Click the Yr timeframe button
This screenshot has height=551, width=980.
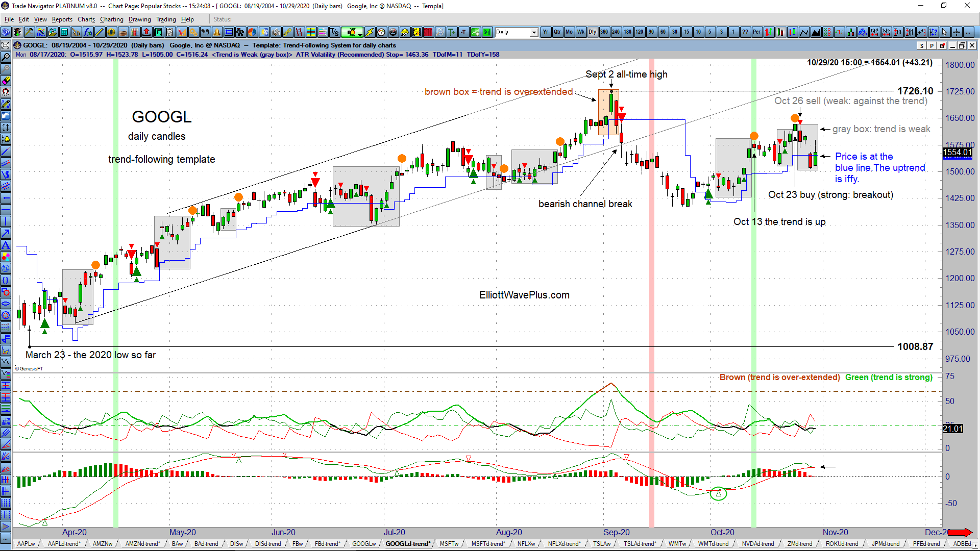coord(545,32)
